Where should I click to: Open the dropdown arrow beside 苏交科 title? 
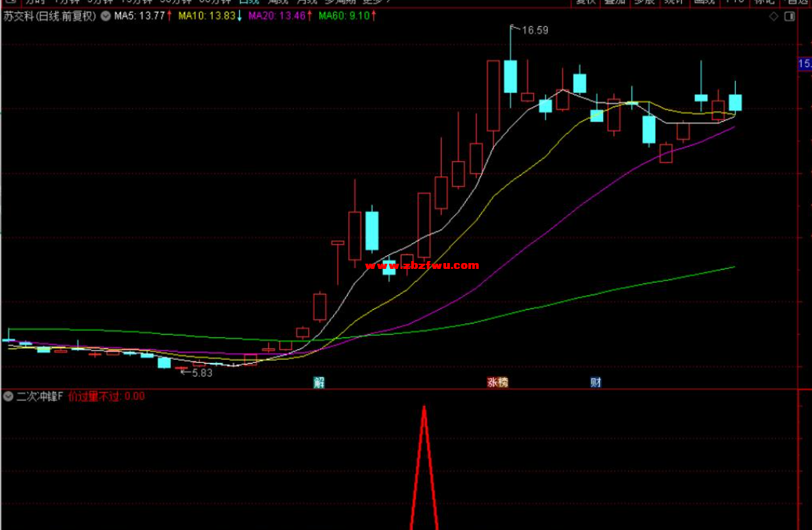105,16
